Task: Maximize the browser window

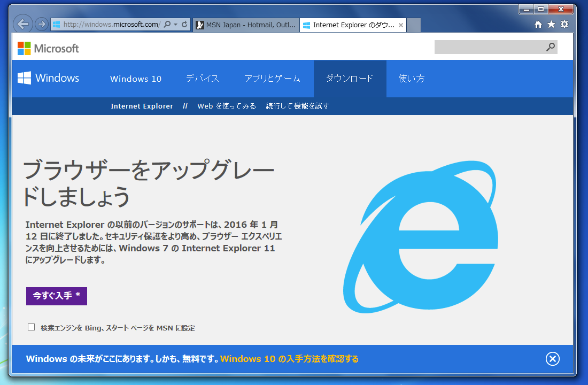Action: (541, 10)
